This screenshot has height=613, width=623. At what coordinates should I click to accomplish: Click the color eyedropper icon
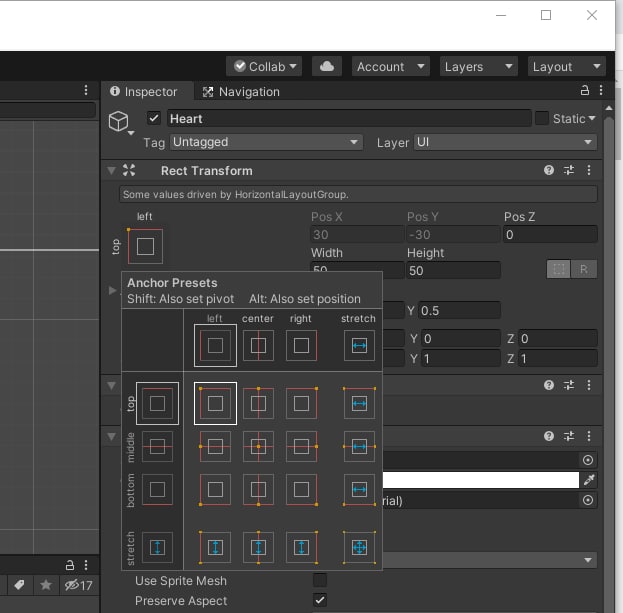588,480
